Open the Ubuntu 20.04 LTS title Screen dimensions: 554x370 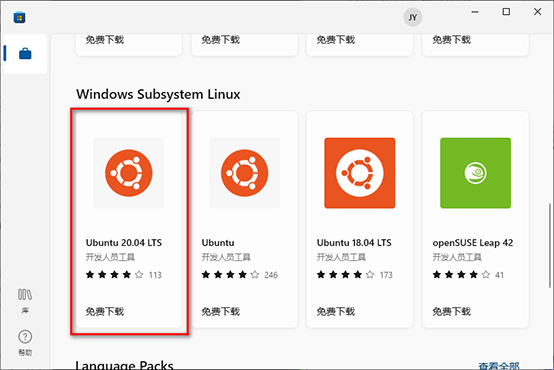(x=124, y=243)
